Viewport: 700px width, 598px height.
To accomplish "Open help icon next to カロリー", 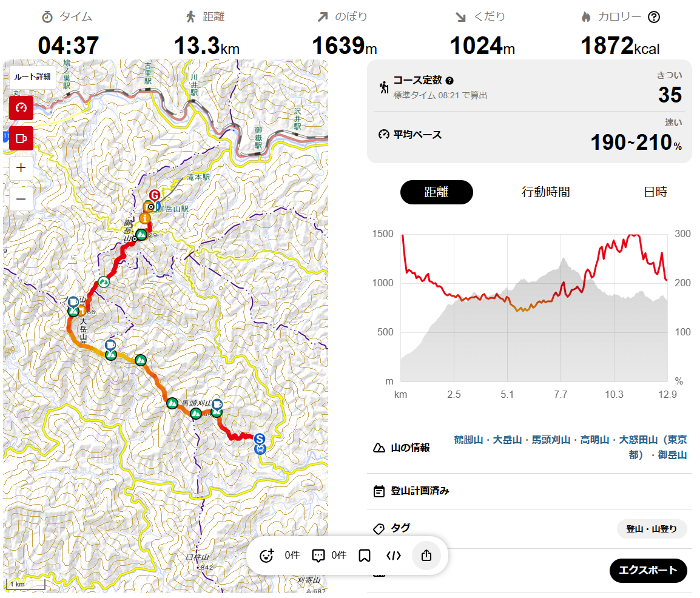I will [x=654, y=17].
